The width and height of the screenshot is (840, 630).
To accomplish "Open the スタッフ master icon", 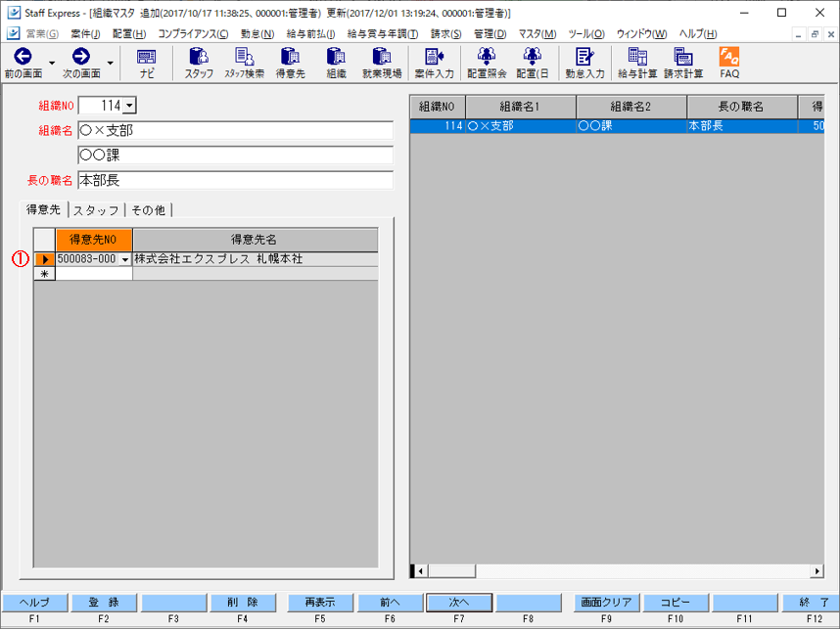I will tap(199, 63).
